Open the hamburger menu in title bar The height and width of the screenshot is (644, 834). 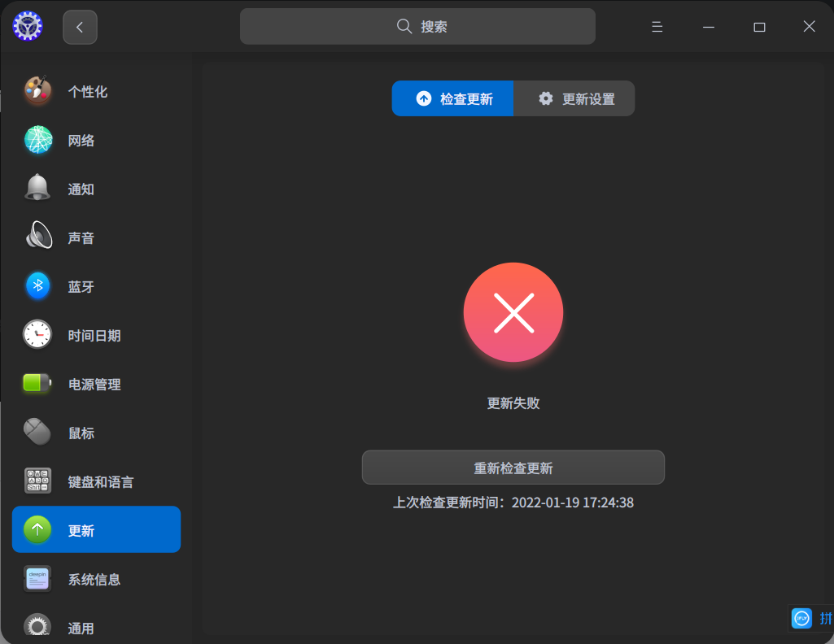pos(657,27)
